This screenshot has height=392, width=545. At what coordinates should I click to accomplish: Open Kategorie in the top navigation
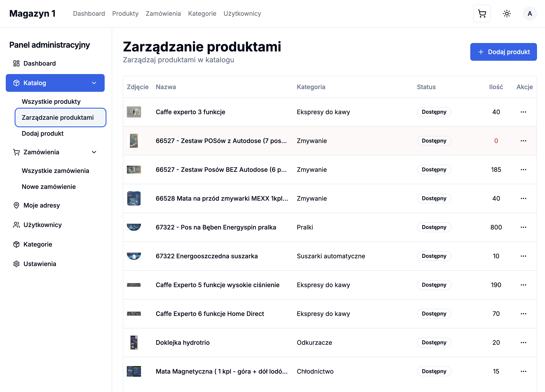pos(202,14)
